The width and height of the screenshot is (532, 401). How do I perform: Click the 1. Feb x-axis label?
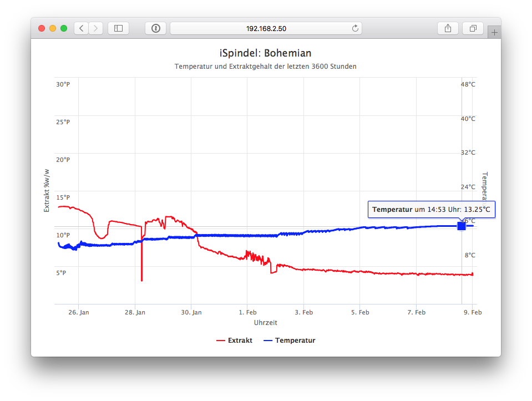pos(247,313)
